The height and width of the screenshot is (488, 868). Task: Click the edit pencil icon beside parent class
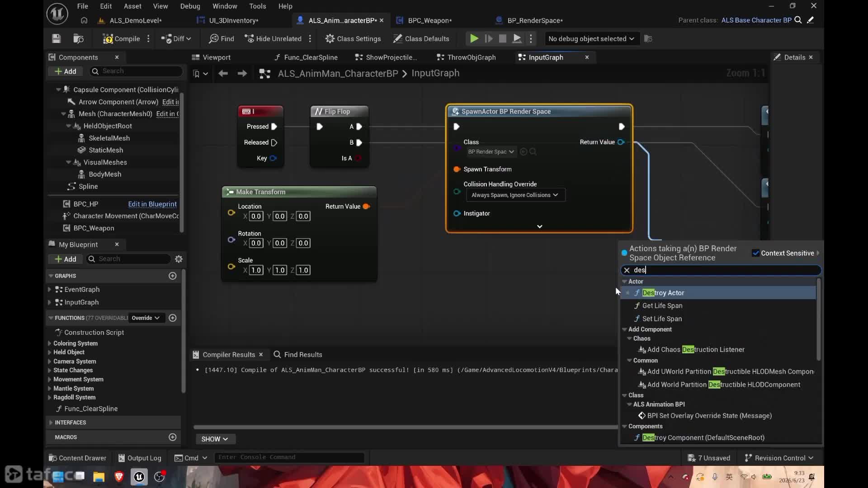[x=811, y=20]
